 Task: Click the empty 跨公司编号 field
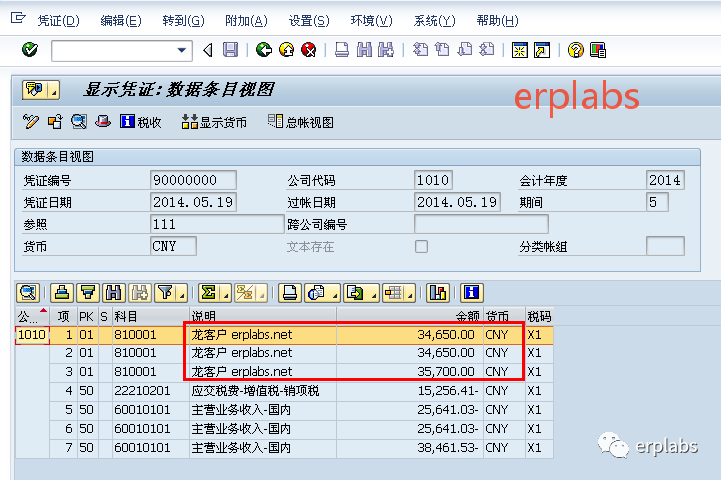[481, 224]
